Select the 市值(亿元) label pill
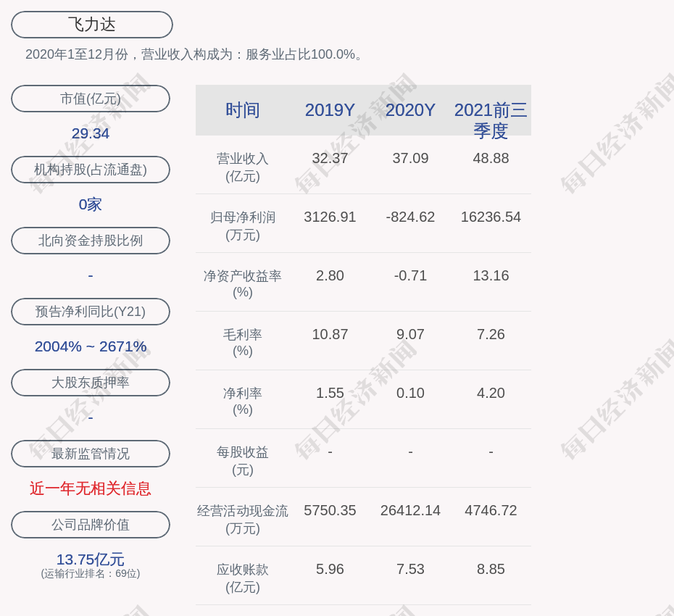 point(91,99)
